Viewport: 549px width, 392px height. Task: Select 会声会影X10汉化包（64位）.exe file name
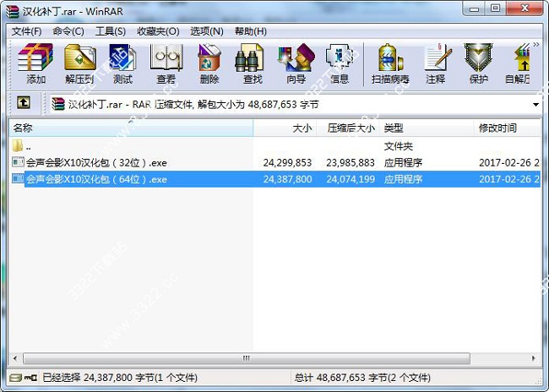pos(96,179)
